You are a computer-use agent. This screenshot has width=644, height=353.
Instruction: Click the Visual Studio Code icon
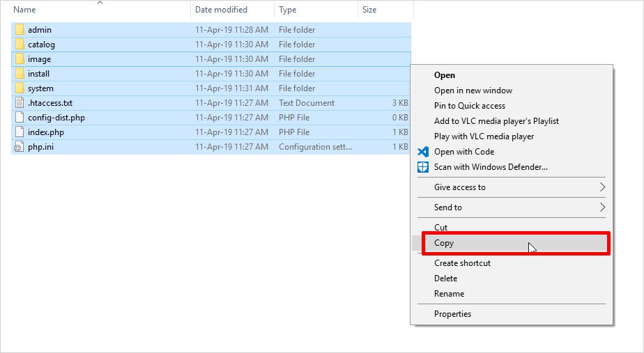(422, 152)
